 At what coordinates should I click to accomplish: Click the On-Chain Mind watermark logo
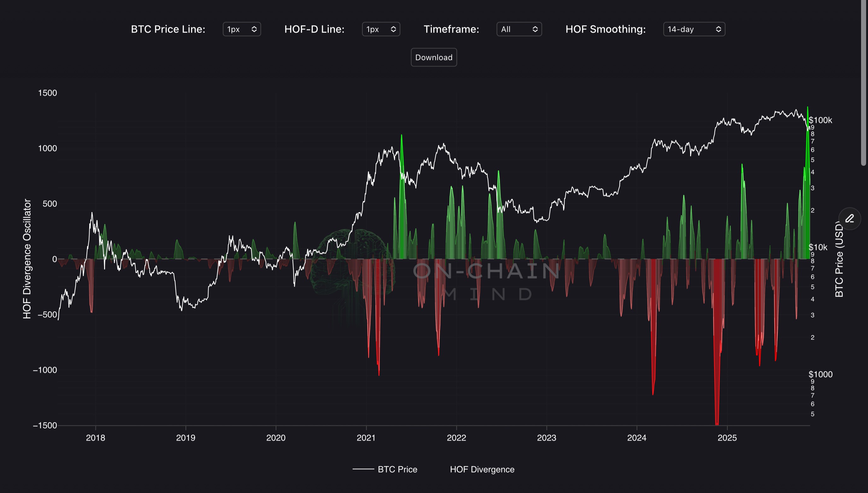point(352,264)
